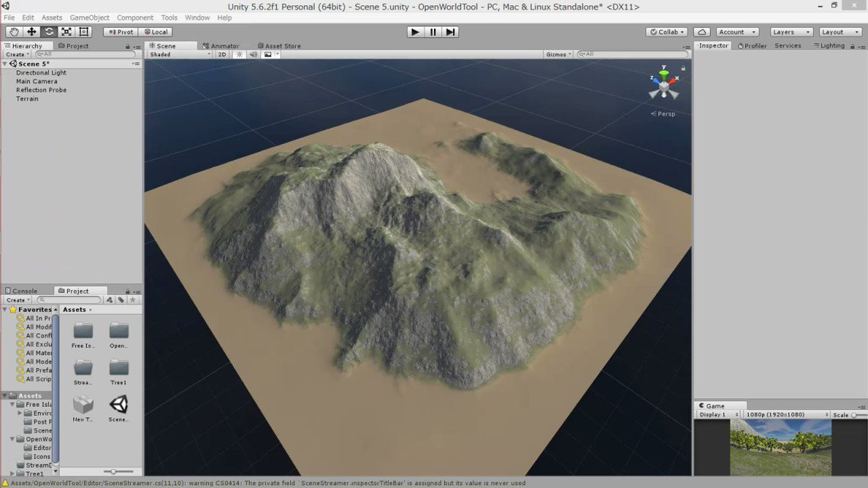
Task: Open the Component menu
Action: [x=135, y=17]
